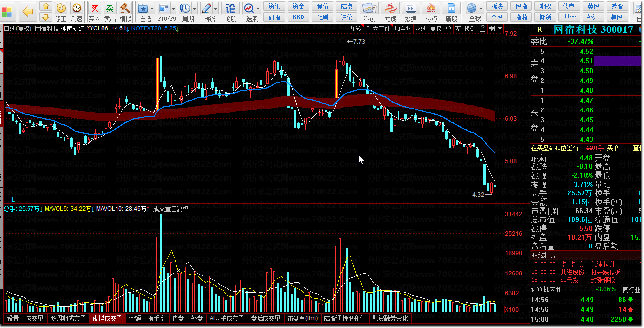Viewport: 644px width, 328px height.
Task: Click the yellow back arrow icon
Action: [28, 11]
